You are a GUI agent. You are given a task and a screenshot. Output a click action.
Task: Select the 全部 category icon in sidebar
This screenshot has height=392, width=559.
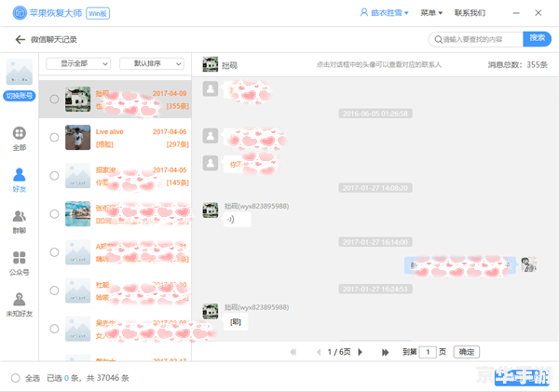[20, 133]
